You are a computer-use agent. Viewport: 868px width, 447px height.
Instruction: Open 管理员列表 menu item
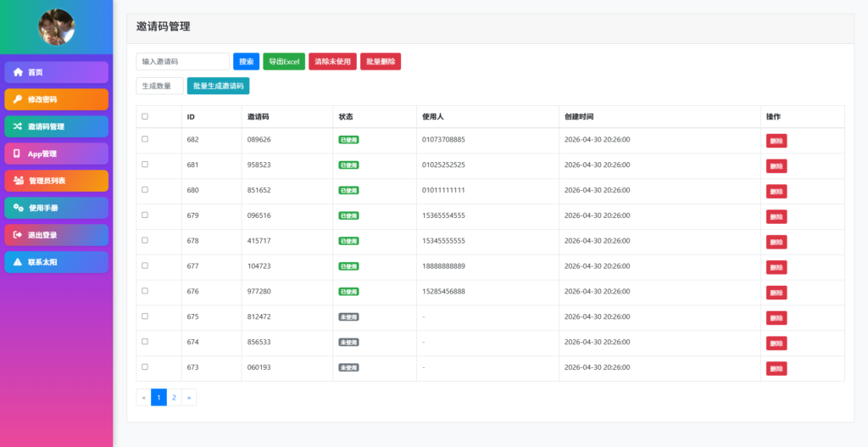click(x=57, y=181)
